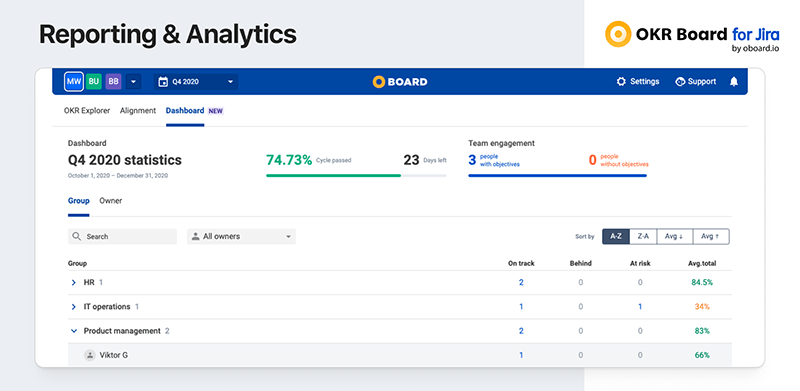Open the Q4 2020 period dropdown

[196, 82]
